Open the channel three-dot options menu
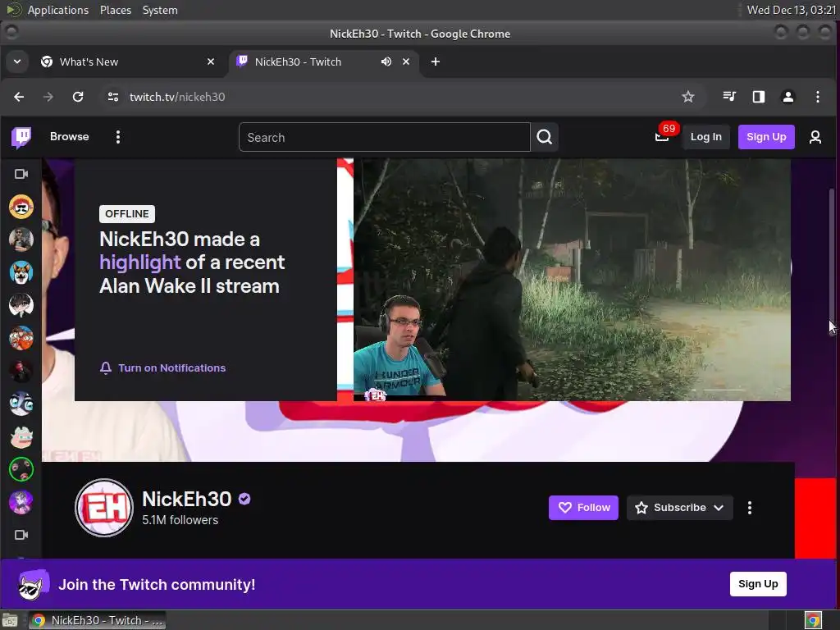The height and width of the screenshot is (630, 840). pos(750,507)
